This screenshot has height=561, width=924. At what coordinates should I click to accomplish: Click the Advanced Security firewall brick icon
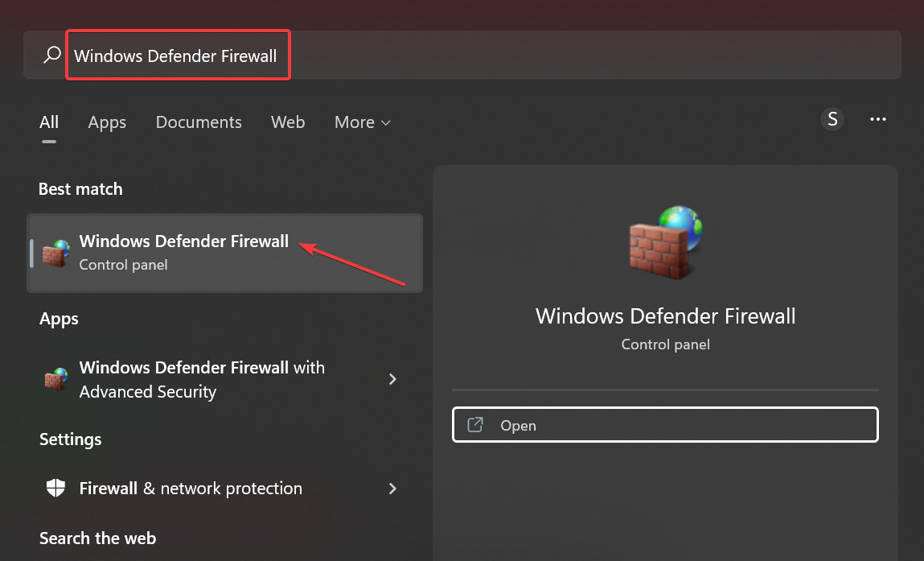pyautogui.click(x=56, y=379)
